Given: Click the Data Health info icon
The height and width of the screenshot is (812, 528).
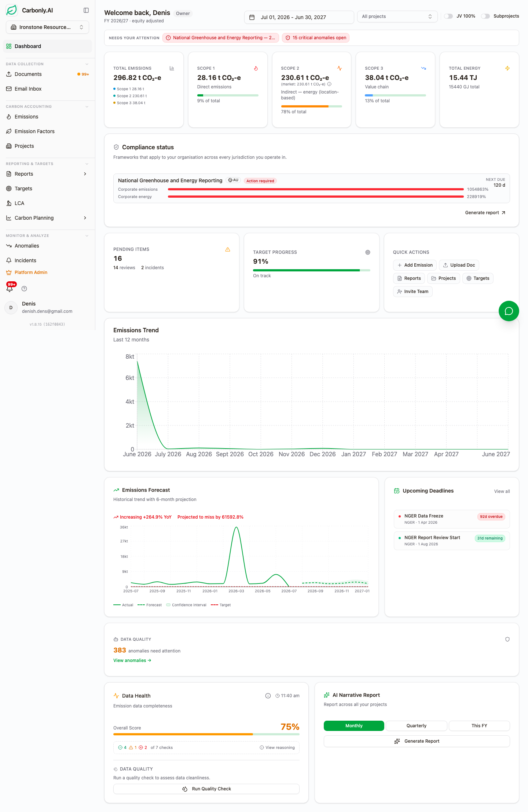Looking at the screenshot, I should click(268, 696).
